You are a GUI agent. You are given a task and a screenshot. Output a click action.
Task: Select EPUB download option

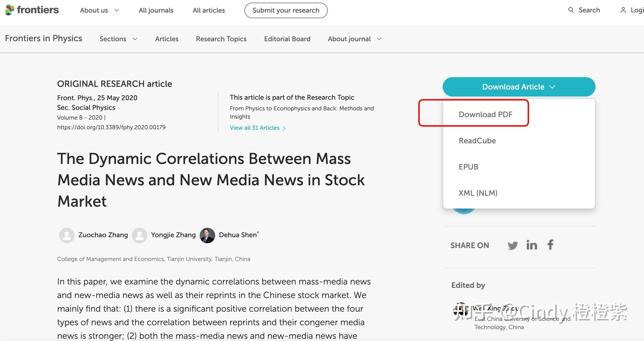468,167
